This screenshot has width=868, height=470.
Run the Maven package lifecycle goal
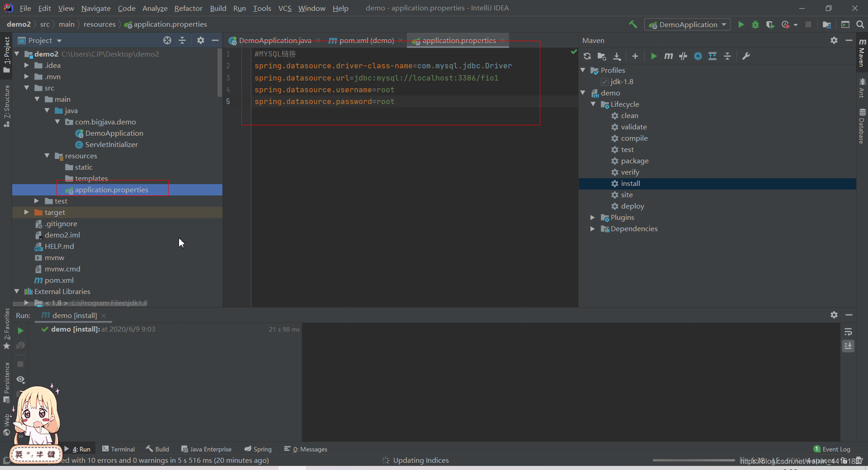(634, 161)
